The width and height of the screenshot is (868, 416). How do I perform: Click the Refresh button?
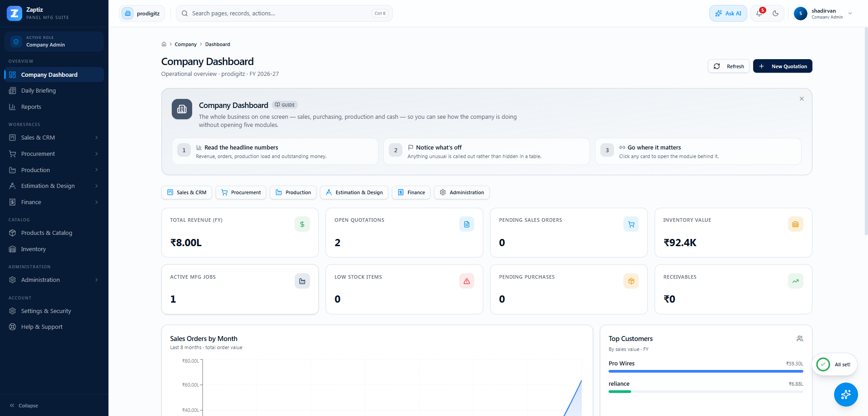coord(729,66)
